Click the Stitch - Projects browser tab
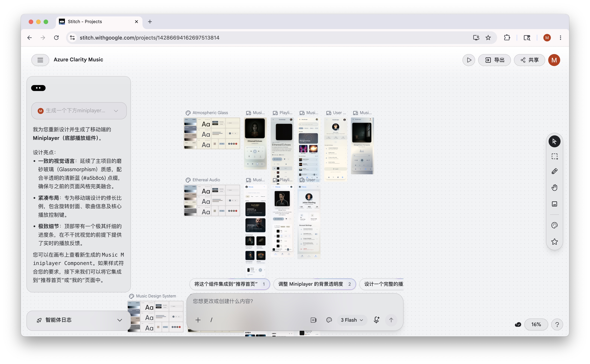The image size is (590, 364). click(x=99, y=22)
